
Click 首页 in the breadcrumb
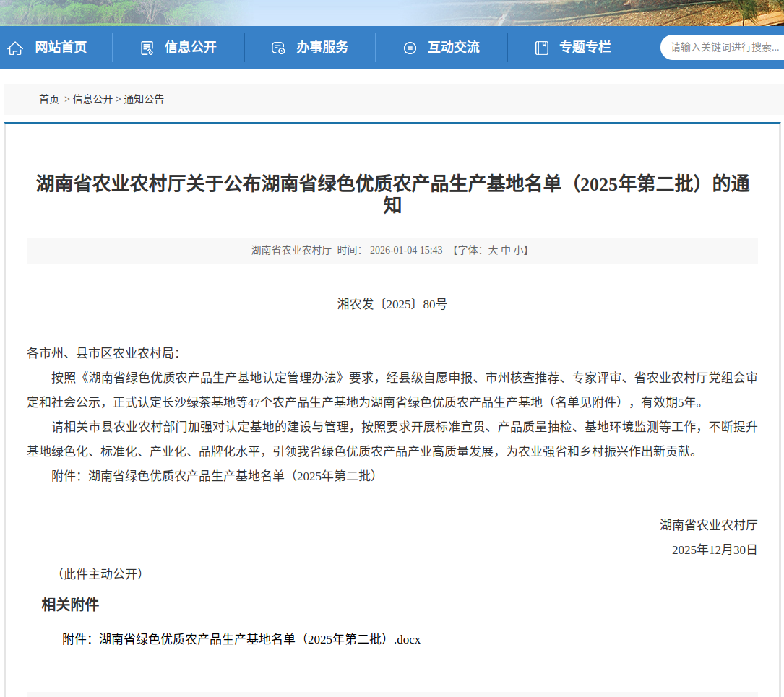(49, 100)
